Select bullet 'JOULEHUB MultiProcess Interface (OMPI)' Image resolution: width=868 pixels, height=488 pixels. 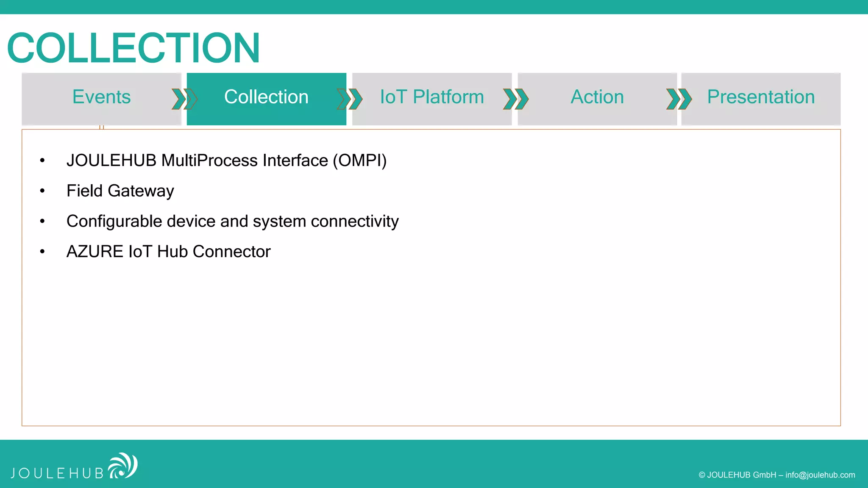click(x=227, y=161)
